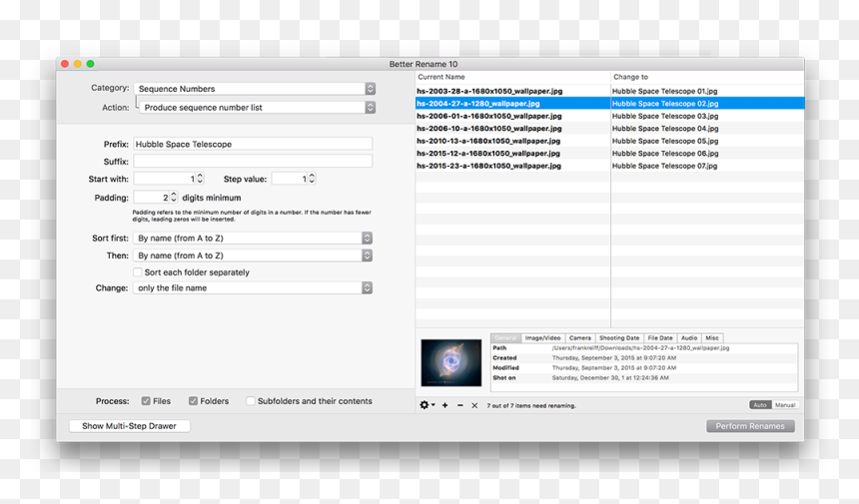Adjust the Step value stepper
Screen dimensions: 859x504
312,179
